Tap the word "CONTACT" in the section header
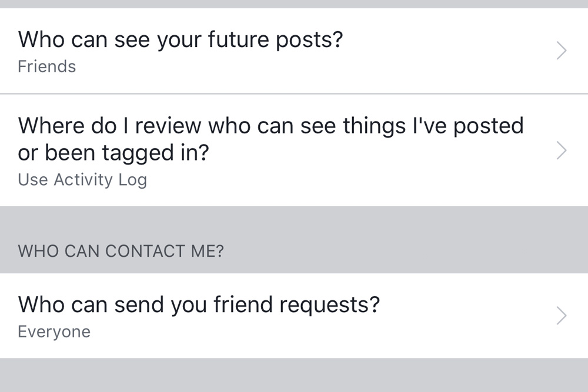Viewport: 588px width, 392px height. pyautogui.click(x=145, y=252)
